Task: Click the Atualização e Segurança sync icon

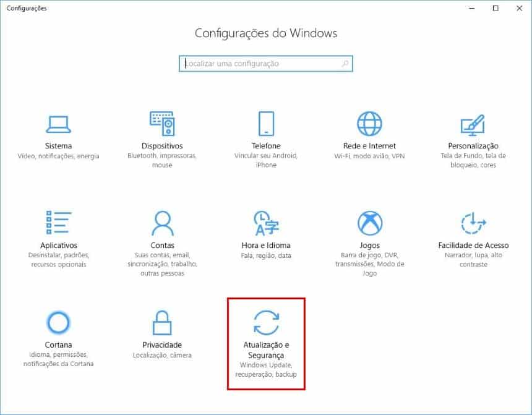Action: (266, 322)
